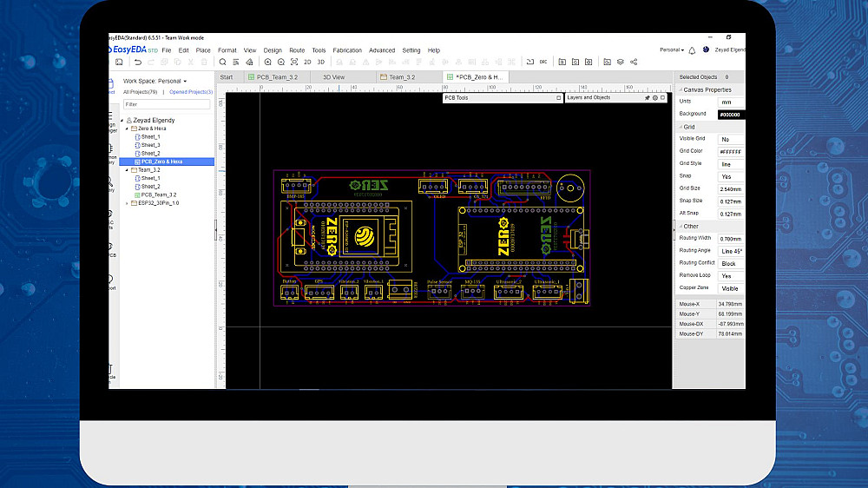Open the Routing Angle dropdown
The image size is (868, 488).
[731, 251]
